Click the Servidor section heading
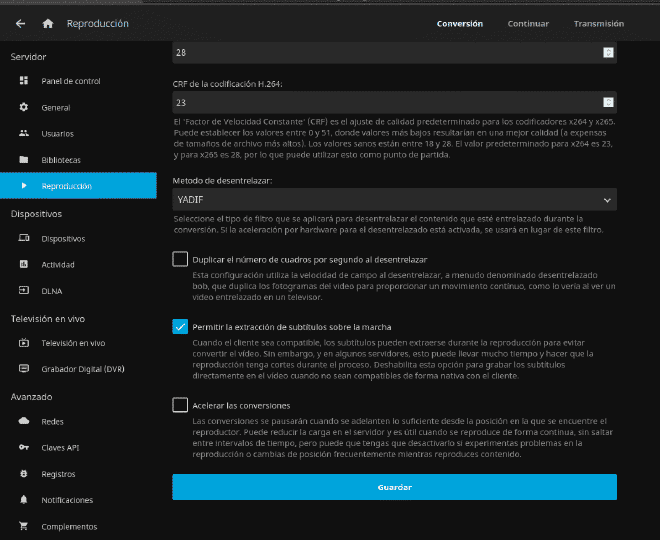Image resolution: width=660 pixels, height=540 pixels. click(28, 56)
